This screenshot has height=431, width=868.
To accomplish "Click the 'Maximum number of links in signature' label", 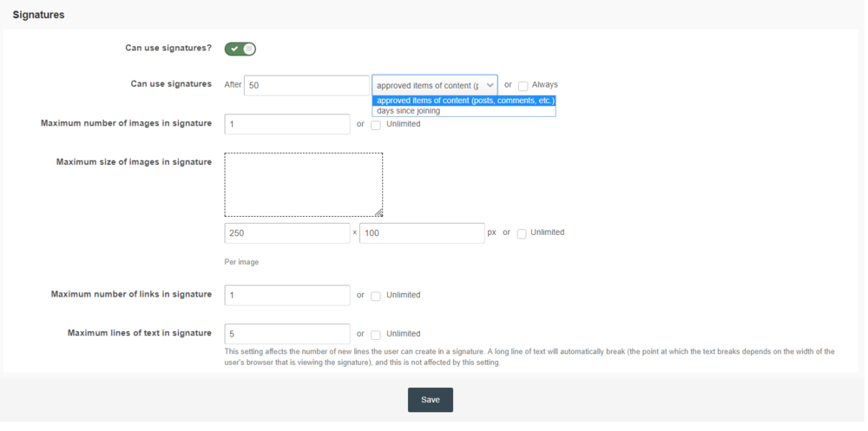I will tap(131, 295).
